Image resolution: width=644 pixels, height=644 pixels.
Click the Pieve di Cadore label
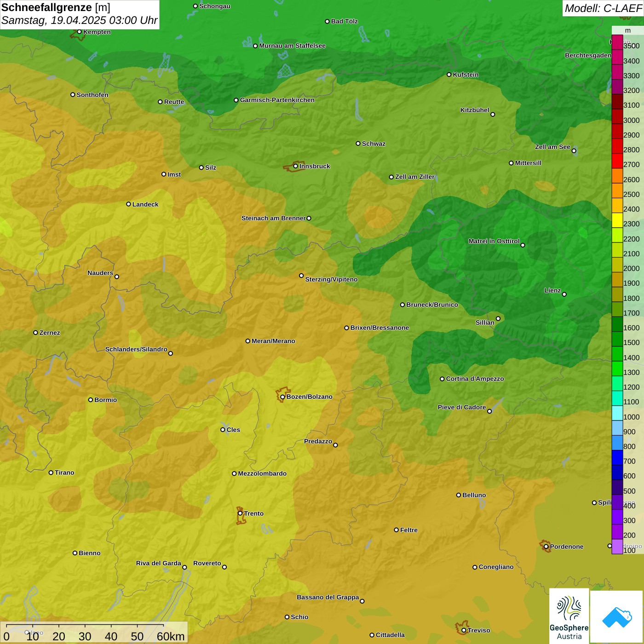pos(462,407)
